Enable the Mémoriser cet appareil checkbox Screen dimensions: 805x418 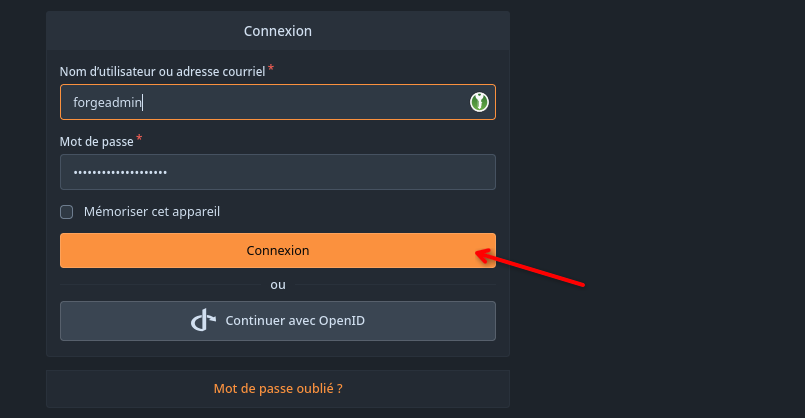coord(66,212)
